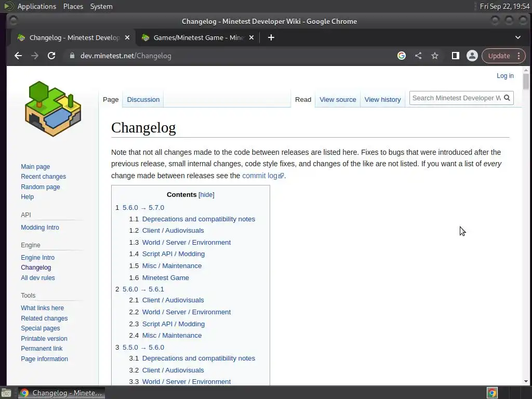Open the Applications menu

tap(37, 6)
